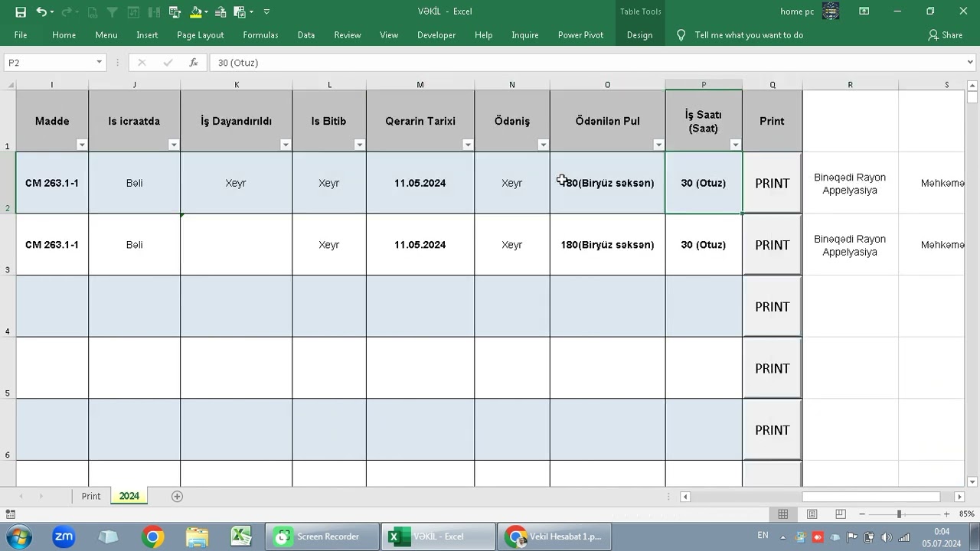
Task: Switch to the 2024 sheet tab
Action: pos(129,496)
